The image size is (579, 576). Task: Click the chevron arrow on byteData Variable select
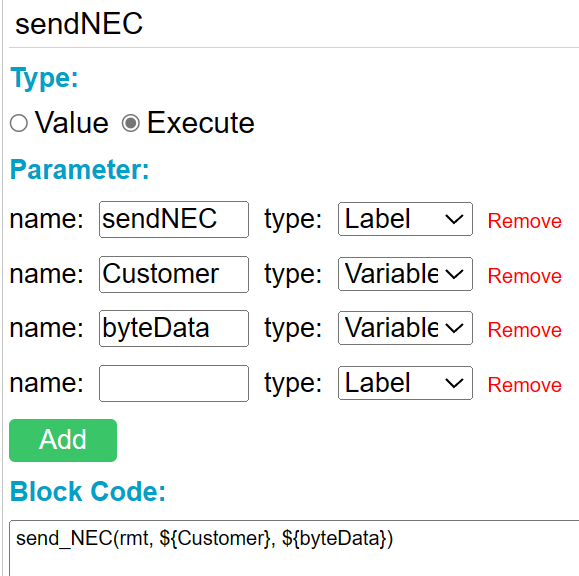(454, 328)
